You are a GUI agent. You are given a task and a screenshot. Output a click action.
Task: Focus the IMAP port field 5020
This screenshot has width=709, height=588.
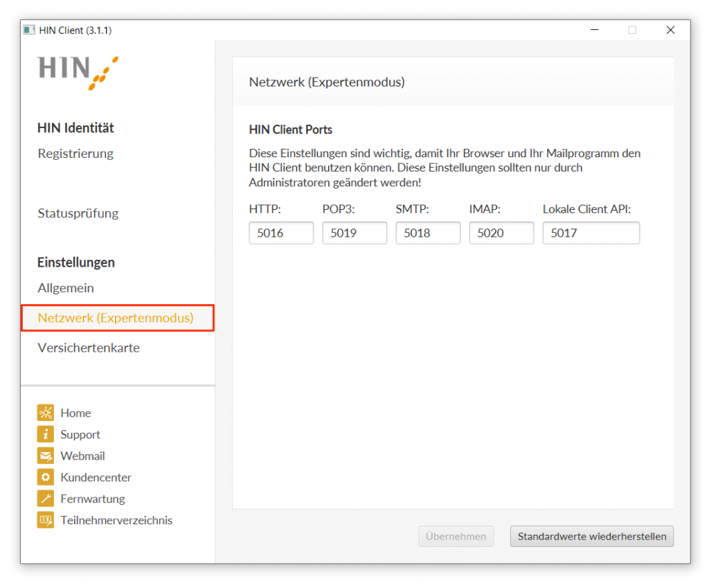click(501, 233)
